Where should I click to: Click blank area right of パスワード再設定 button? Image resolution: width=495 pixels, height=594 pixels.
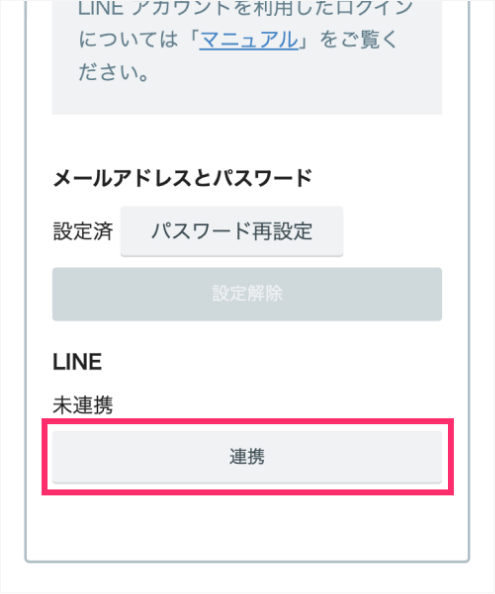[x=392, y=231]
